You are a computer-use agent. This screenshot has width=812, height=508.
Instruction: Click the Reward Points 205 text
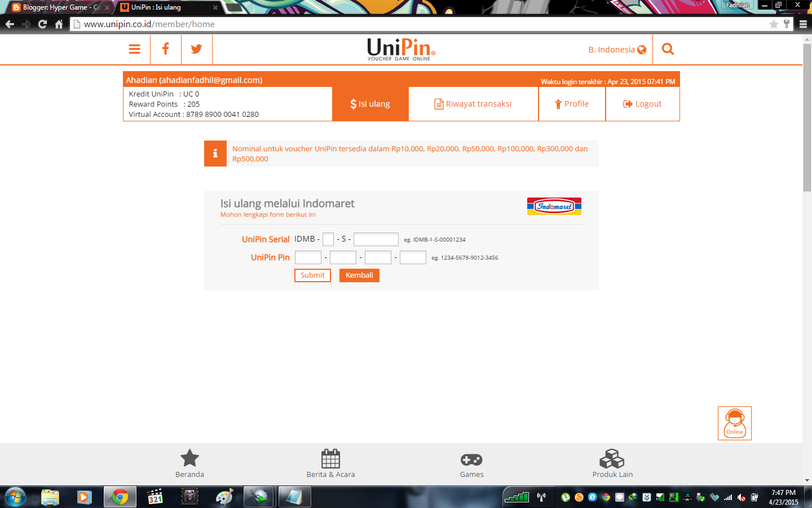(164, 104)
